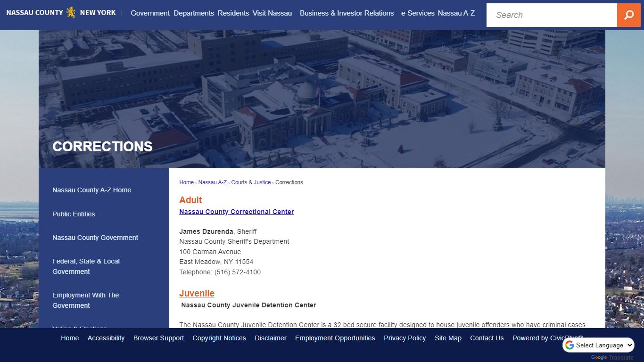Open the Juvenile heading link
Image resolution: width=644 pixels, height=362 pixels.
pos(197,293)
